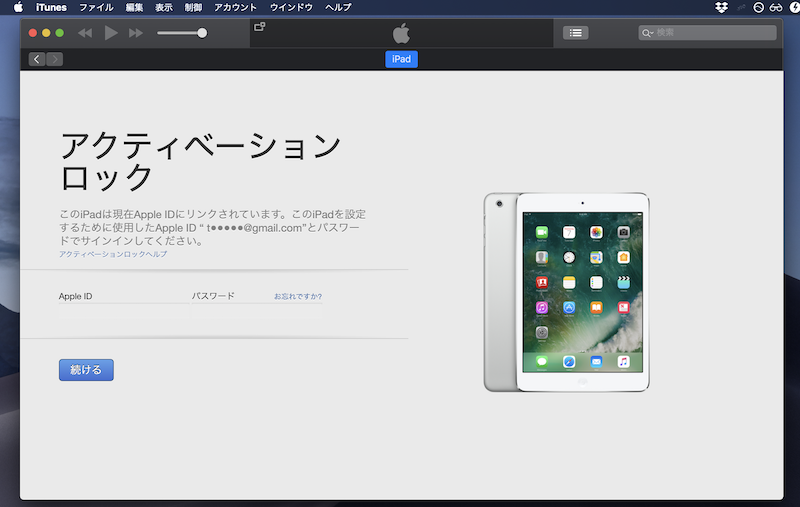
Task: Click the お忘れですか? link
Action: tap(298, 296)
